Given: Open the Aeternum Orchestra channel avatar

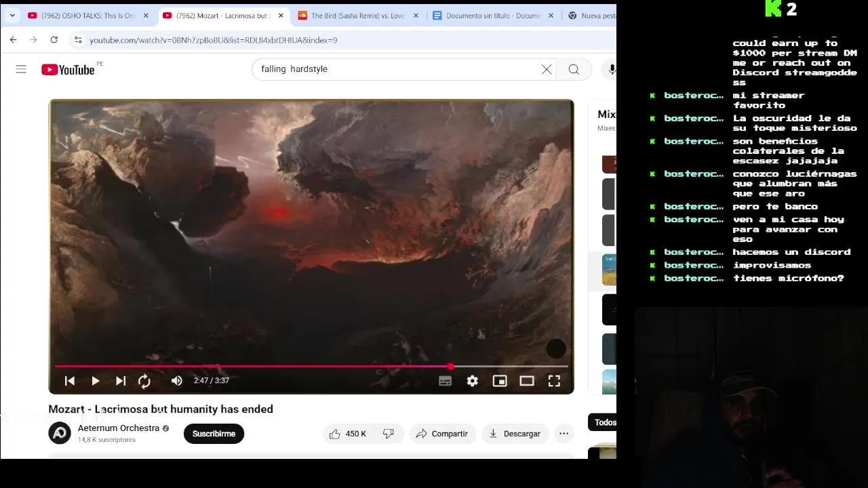Looking at the screenshot, I should [x=60, y=433].
